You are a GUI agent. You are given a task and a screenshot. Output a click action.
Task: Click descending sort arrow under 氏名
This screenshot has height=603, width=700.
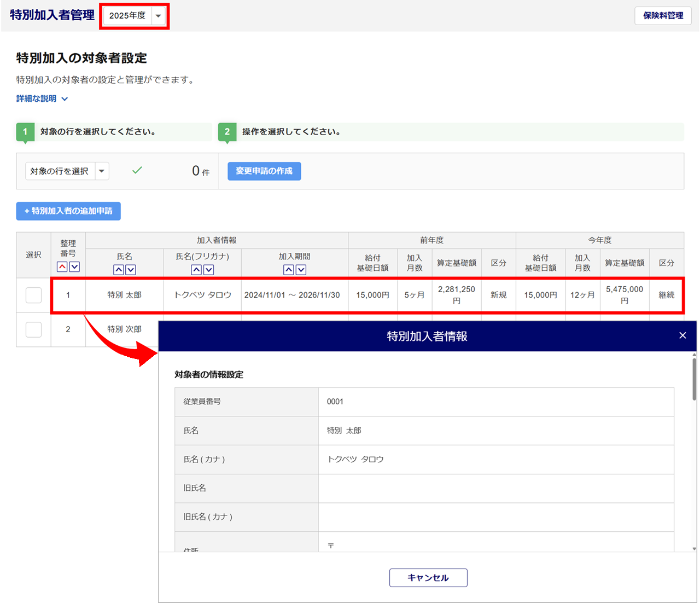(131, 270)
